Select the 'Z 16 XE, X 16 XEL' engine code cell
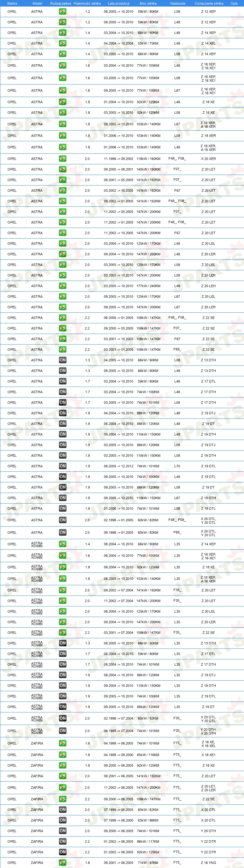Image resolution: width=244 pixels, height=868 pixels. [208, 744]
